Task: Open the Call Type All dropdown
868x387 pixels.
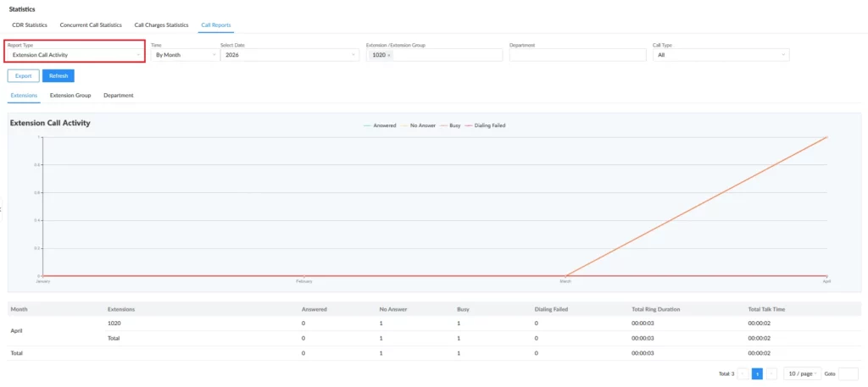Action: point(721,55)
